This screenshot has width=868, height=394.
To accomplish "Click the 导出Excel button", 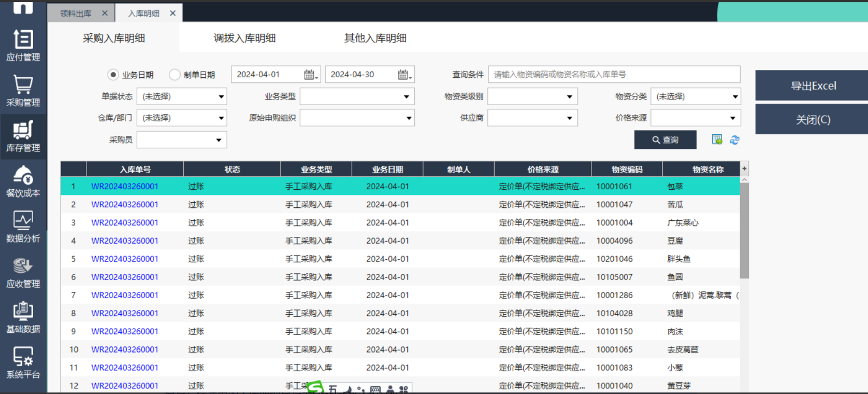I will pyautogui.click(x=812, y=86).
